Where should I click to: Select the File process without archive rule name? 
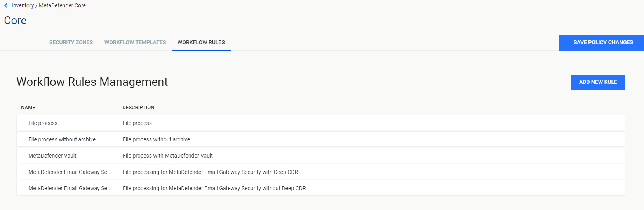pyautogui.click(x=62, y=139)
